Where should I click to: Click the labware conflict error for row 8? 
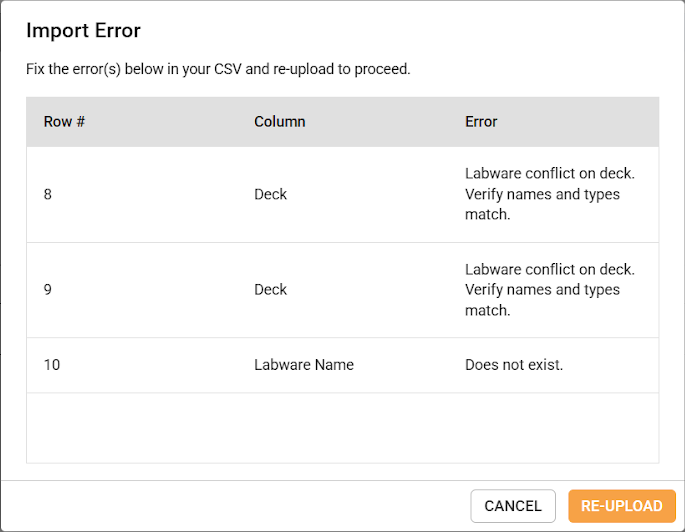[x=549, y=194]
